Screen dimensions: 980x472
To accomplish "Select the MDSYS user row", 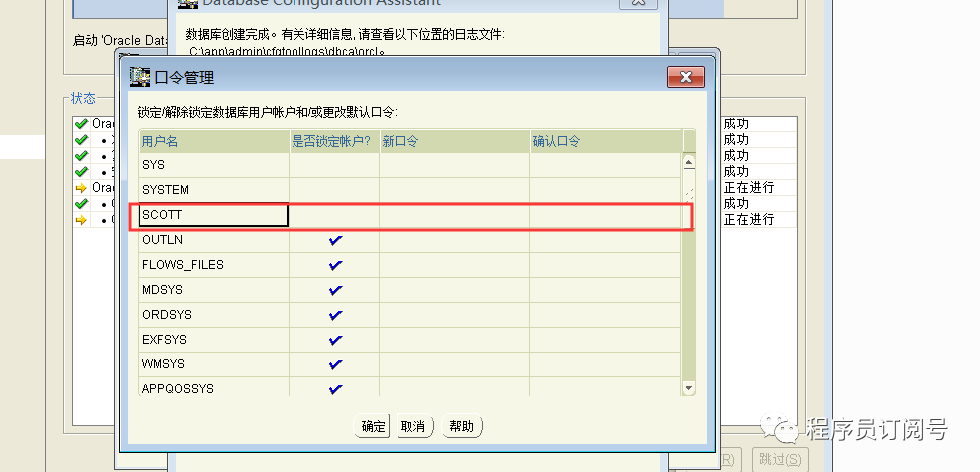I will coord(409,290).
